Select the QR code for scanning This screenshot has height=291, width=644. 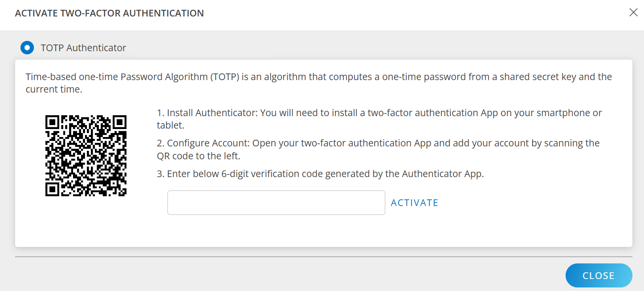(85, 155)
